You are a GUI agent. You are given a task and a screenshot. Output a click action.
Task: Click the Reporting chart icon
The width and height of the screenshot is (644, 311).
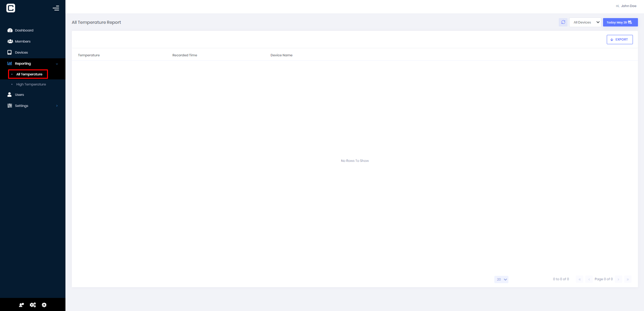(9, 63)
